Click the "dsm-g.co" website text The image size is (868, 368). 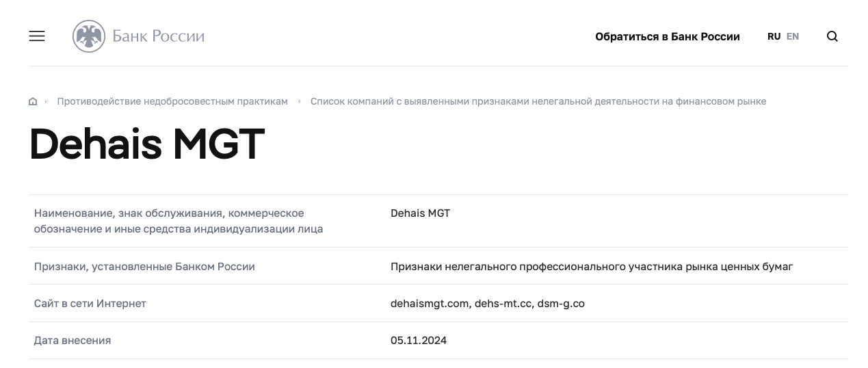pos(561,303)
